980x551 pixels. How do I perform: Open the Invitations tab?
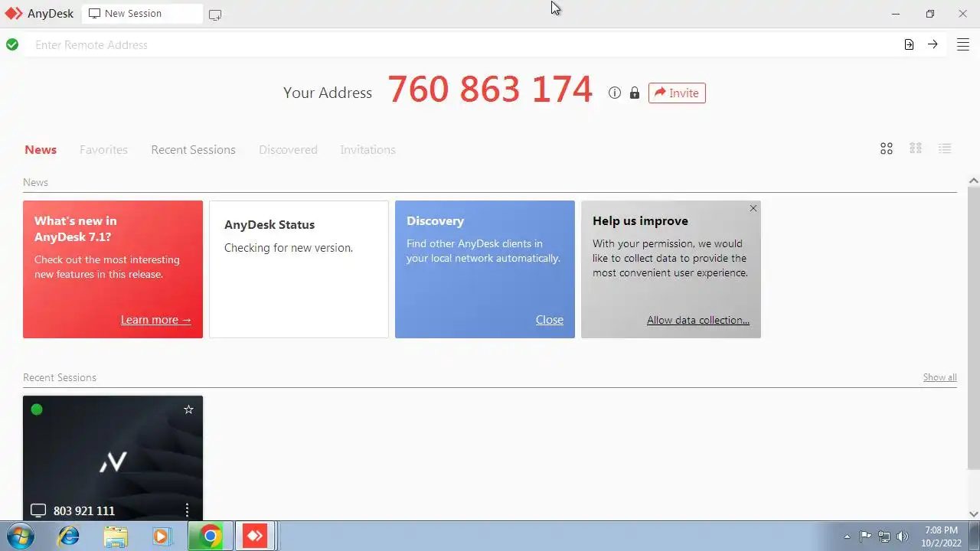(x=367, y=149)
